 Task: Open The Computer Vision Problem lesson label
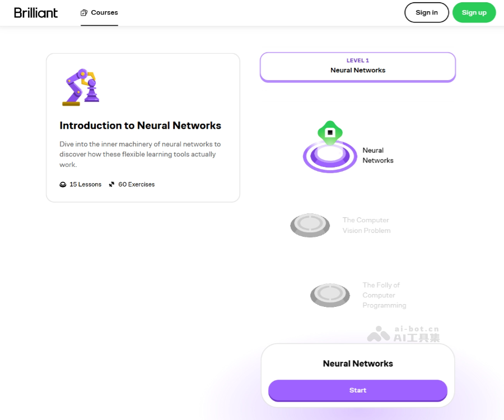tap(366, 225)
